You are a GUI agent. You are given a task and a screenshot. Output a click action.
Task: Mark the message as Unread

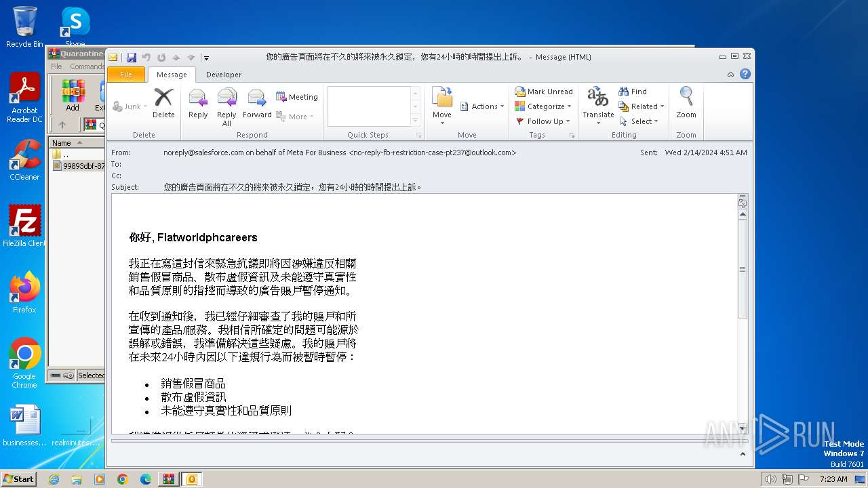point(544,91)
